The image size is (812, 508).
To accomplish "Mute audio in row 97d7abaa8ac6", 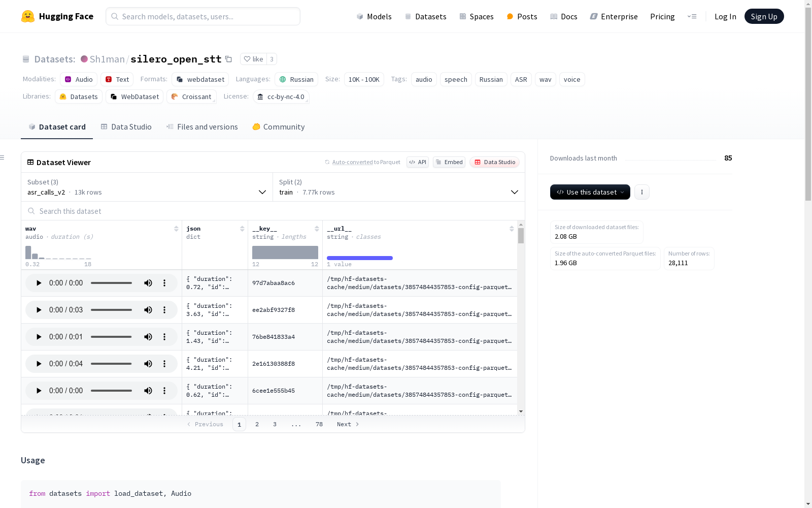I will coord(148,283).
